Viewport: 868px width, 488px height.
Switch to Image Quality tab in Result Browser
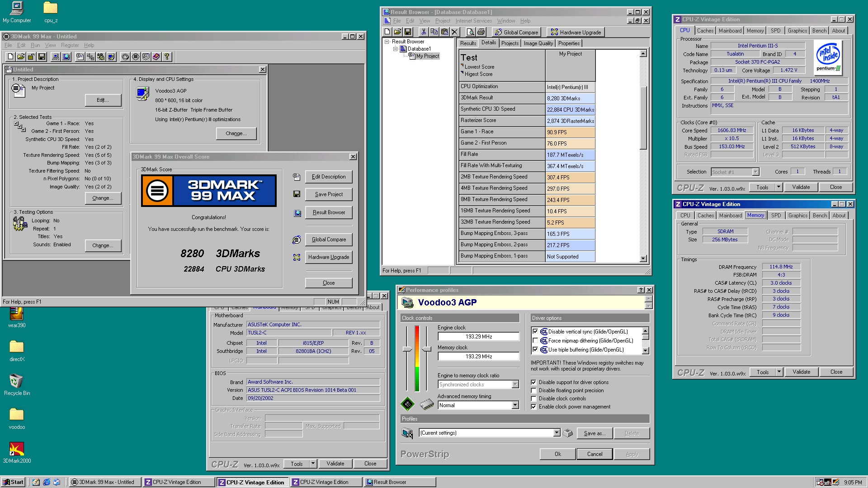pos(538,43)
